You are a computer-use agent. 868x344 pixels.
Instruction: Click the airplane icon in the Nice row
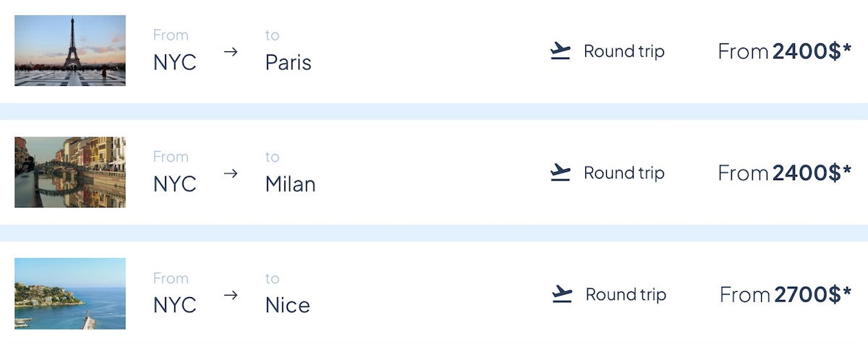[562, 294]
